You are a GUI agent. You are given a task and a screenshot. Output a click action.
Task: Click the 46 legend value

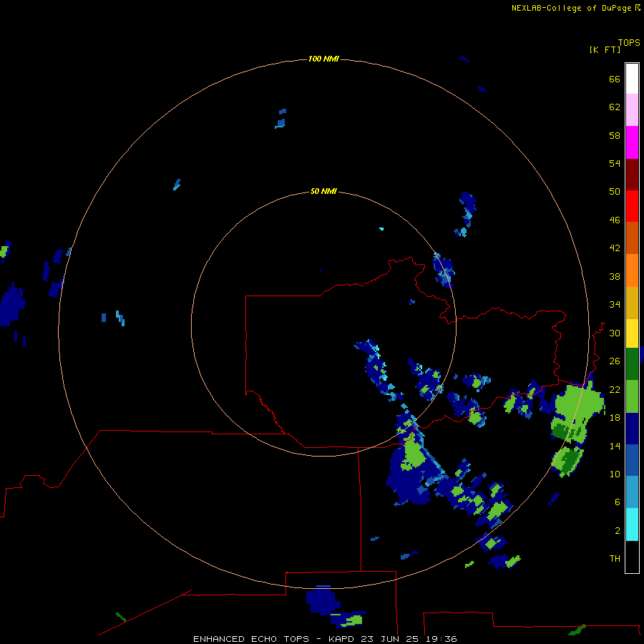(x=615, y=220)
